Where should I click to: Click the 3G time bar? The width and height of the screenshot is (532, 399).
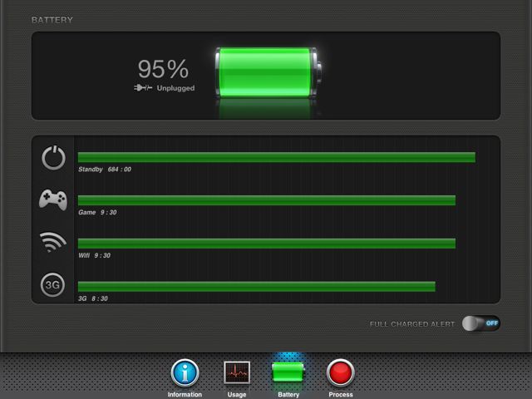click(x=257, y=286)
